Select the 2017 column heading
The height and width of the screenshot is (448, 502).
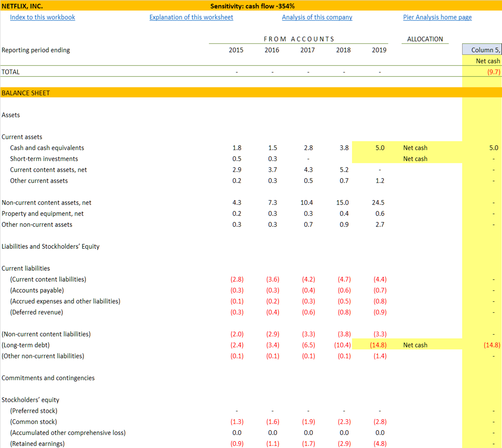coord(307,50)
